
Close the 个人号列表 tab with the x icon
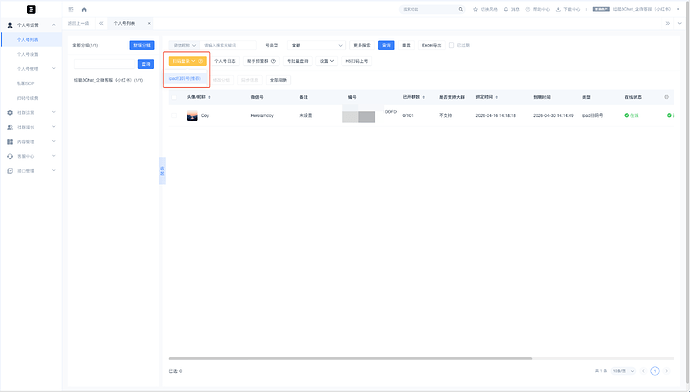click(x=149, y=23)
